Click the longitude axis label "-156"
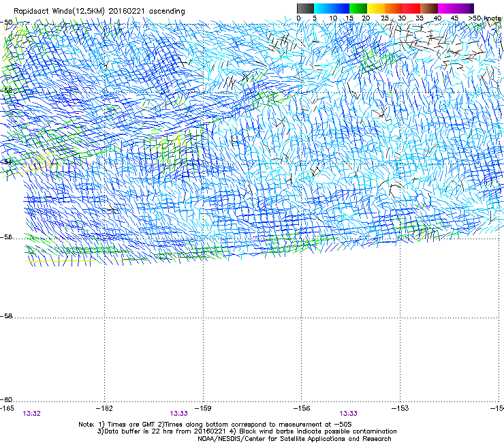Image resolution: width=504 pixels, height=443 pixels. click(302, 408)
